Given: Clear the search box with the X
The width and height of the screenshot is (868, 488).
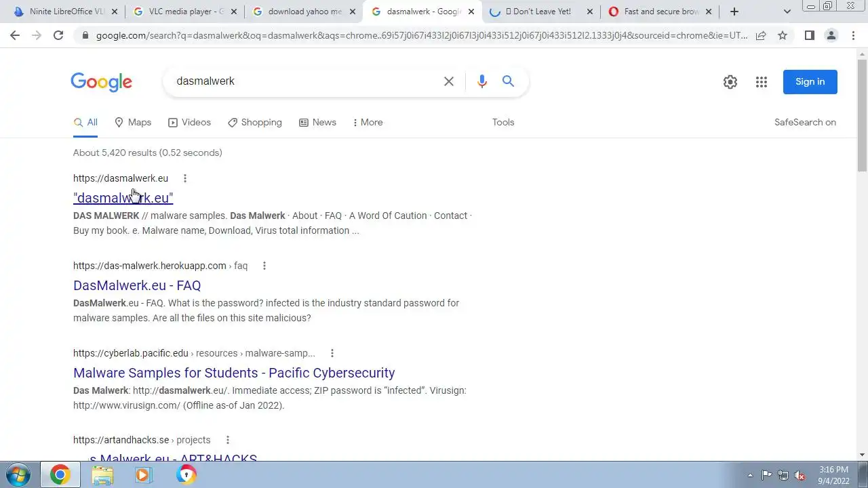Looking at the screenshot, I should [449, 81].
